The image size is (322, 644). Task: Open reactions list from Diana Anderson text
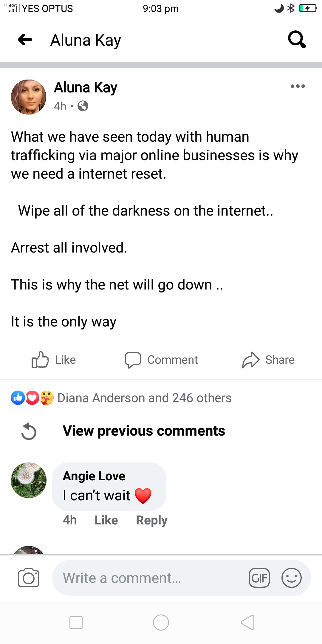tap(144, 398)
